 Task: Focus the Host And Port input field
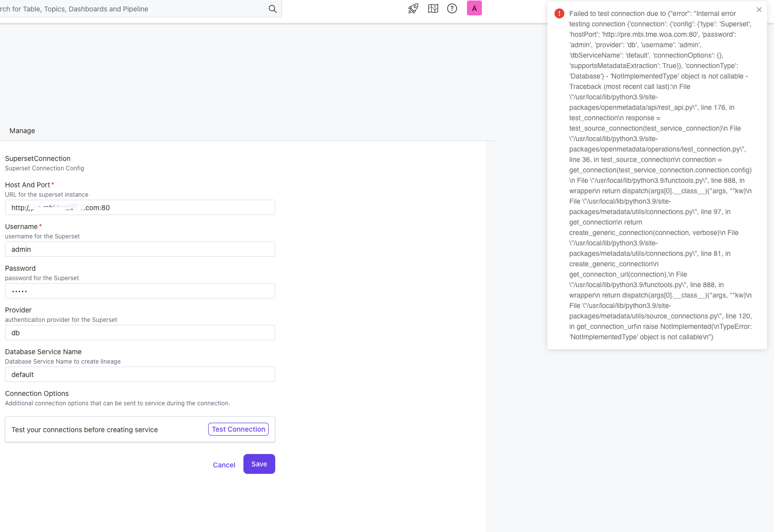[140, 207]
